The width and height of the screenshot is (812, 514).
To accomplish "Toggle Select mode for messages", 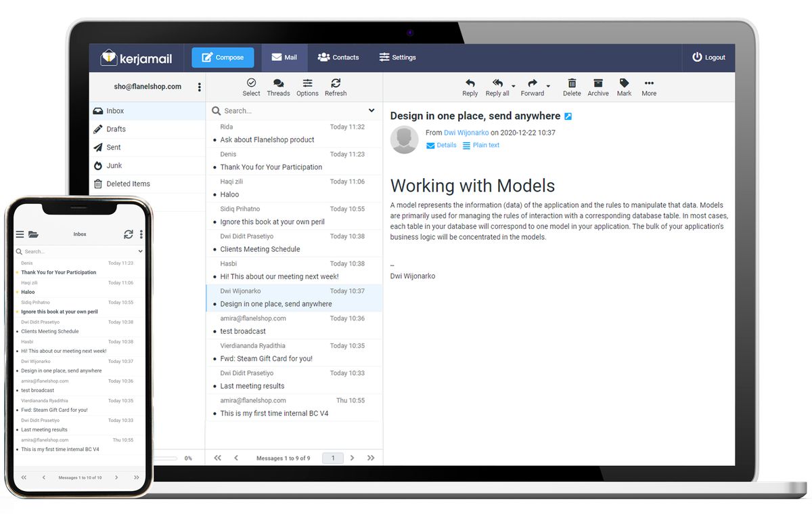I will (x=251, y=87).
